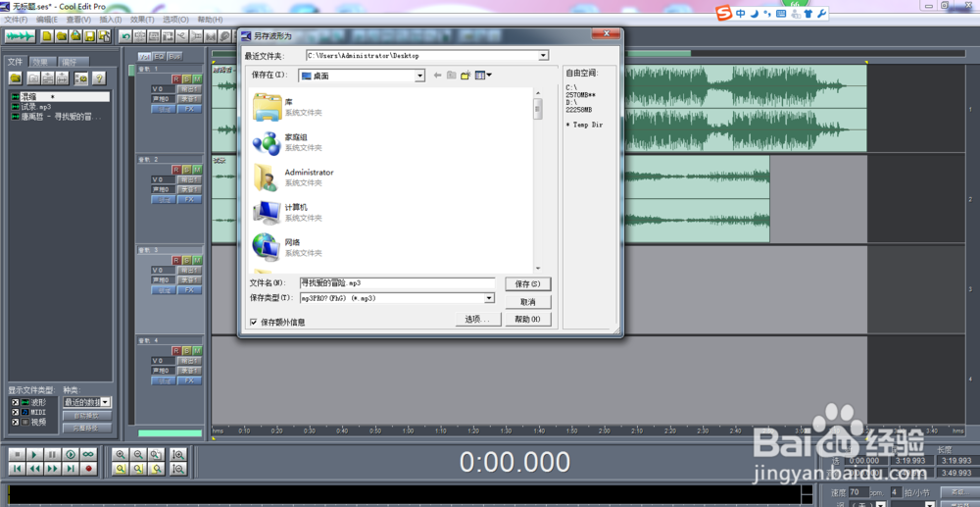Screen dimensions: 980x507
Task: Solo track 1 with the S button
Action: pyautogui.click(x=187, y=78)
